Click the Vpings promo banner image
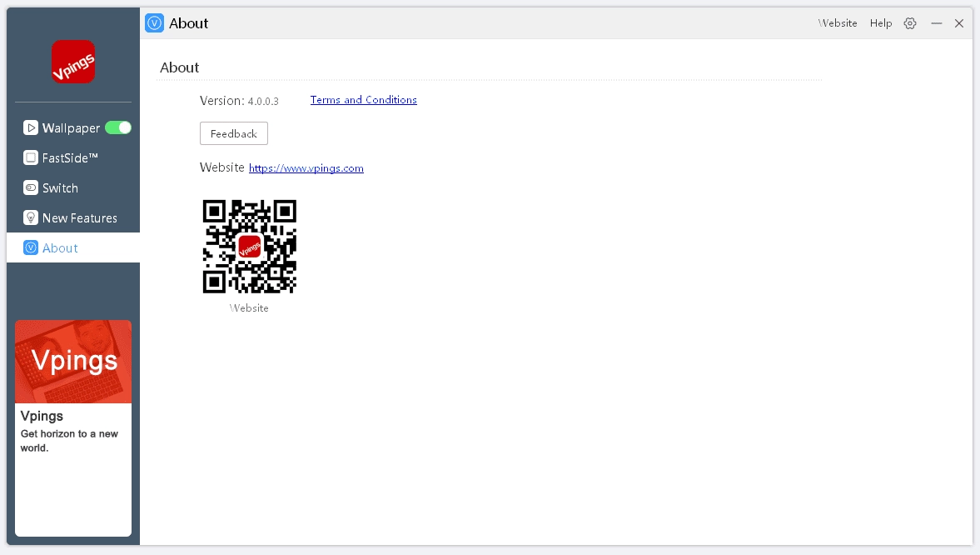This screenshot has width=980, height=555. click(x=73, y=362)
